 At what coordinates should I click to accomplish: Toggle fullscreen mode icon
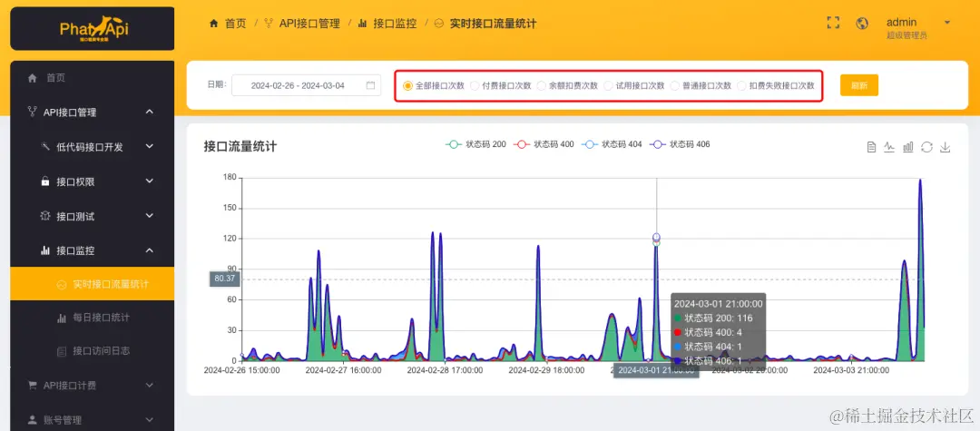click(832, 23)
